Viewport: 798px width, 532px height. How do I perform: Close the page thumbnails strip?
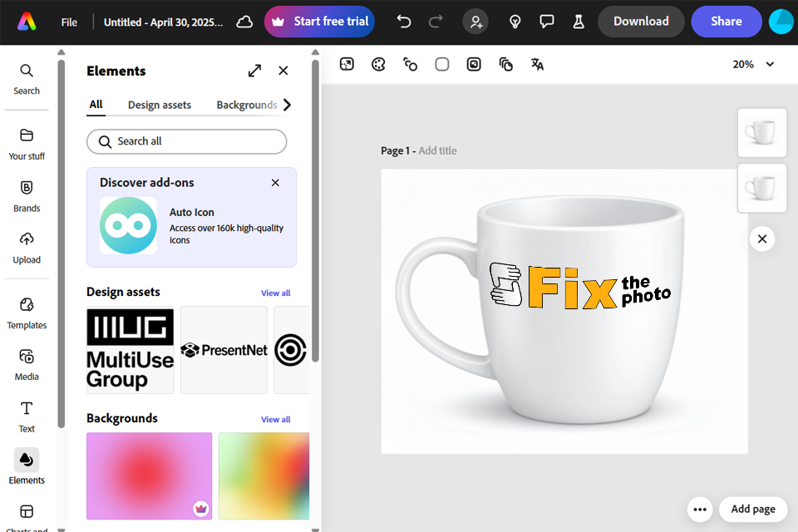[x=762, y=239]
